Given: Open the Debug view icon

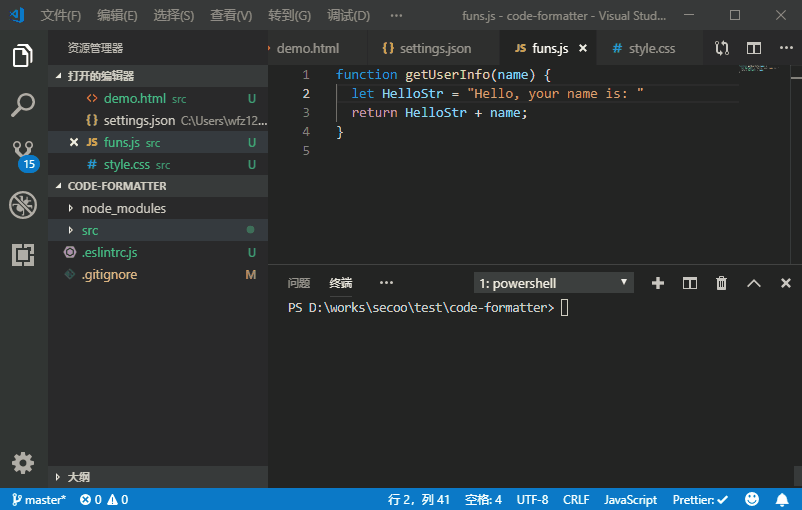Looking at the screenshot, I should pos(23,205).
